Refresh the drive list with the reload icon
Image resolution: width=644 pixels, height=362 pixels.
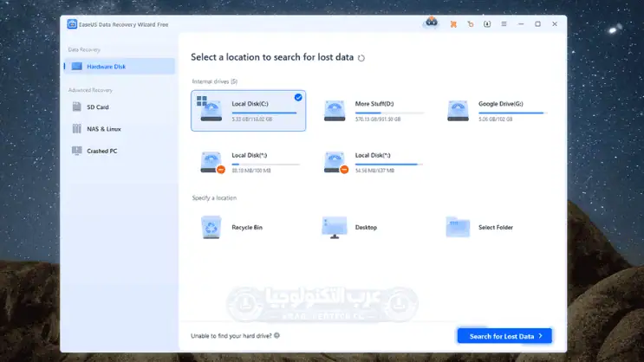coord(361,58)
